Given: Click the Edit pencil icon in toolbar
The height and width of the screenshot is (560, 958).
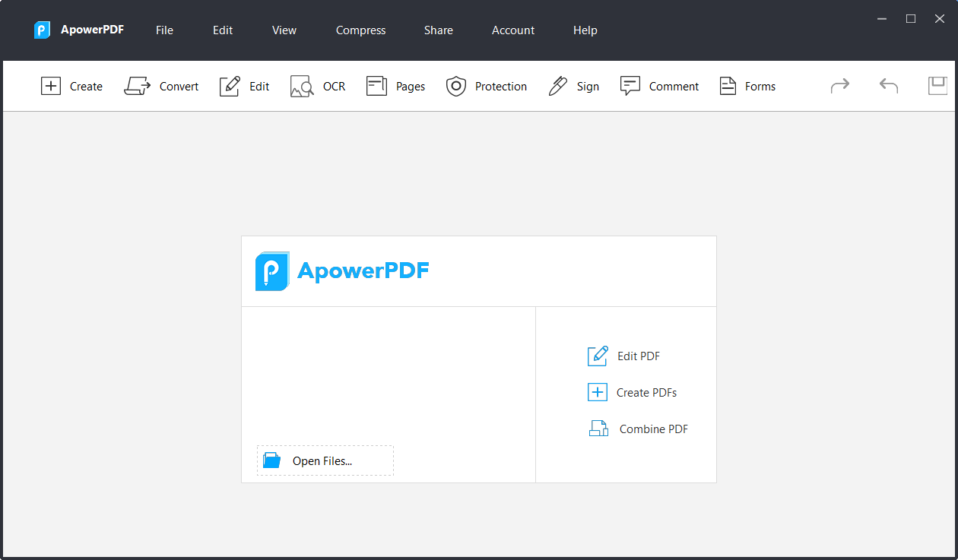Looking at the screenshot, I should point(230,86).
